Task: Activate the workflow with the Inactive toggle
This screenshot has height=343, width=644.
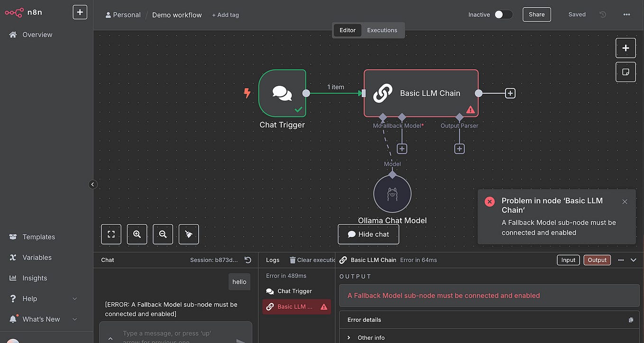Action: click(x=504, y=14)
